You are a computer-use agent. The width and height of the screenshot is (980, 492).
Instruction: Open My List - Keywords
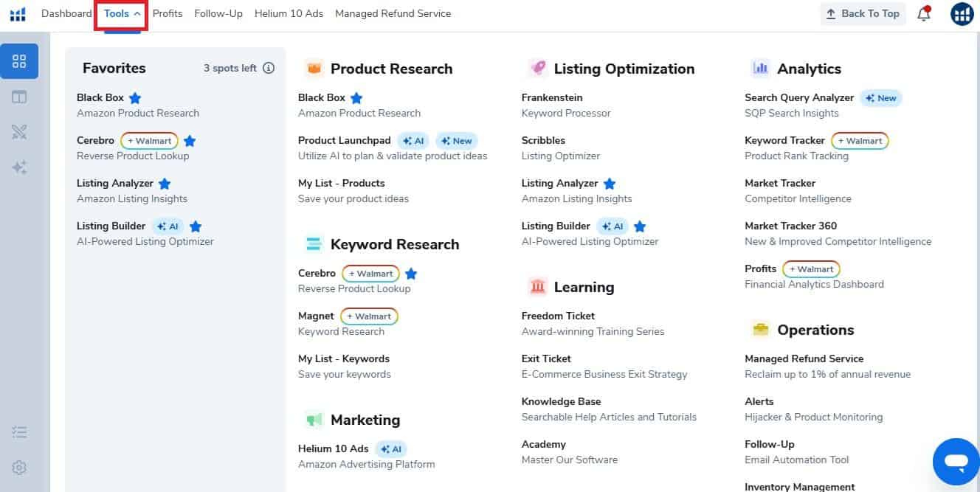[x=344, y=358]
